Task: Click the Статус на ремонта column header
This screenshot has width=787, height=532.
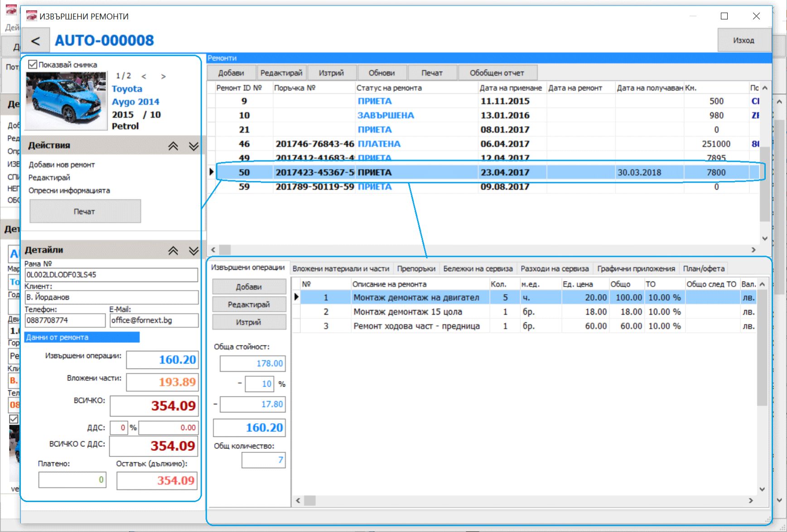Action: click(416, 88)
